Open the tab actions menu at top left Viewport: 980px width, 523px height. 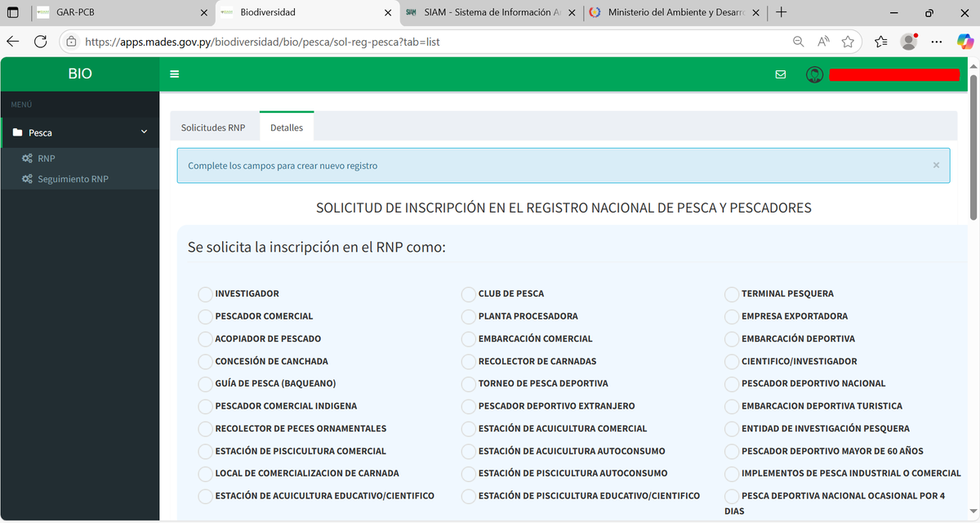click(x=13, y=13)
